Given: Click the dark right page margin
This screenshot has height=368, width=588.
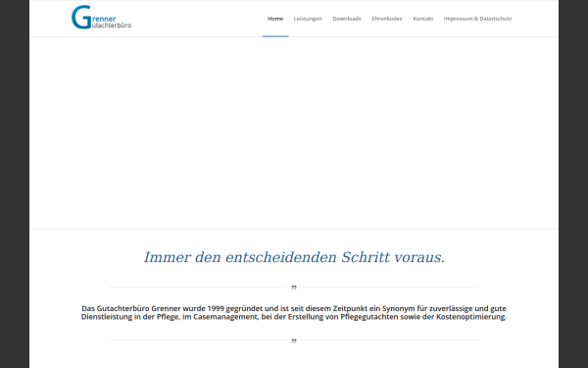Looking at the screenshot, I should (573, 184).
